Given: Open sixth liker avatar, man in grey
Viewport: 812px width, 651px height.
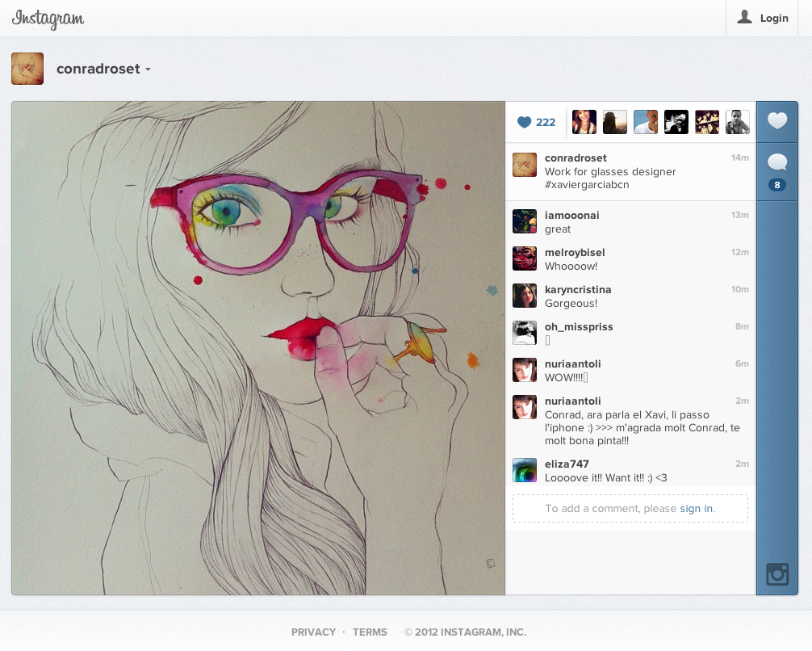Looking at the screenshot, I should click(x=738, y=122).
